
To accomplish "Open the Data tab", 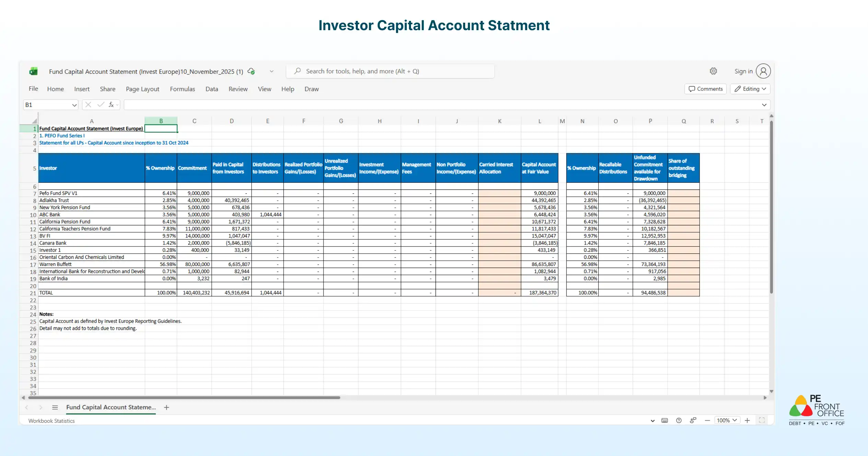I will 212,89.
